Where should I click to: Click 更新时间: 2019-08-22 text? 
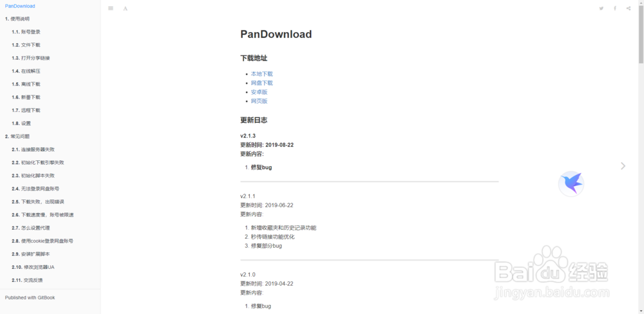pos(267,145)
